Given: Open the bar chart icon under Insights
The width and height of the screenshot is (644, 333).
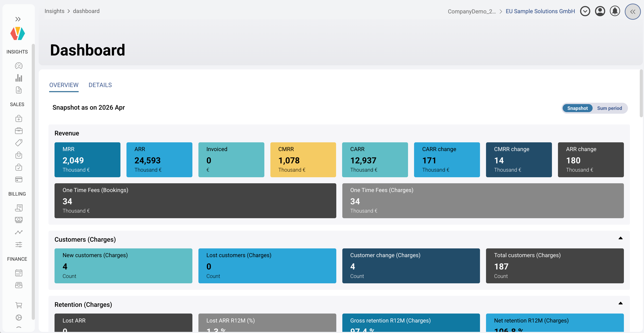Looking at the screenshot, I should tap(19, 78).
